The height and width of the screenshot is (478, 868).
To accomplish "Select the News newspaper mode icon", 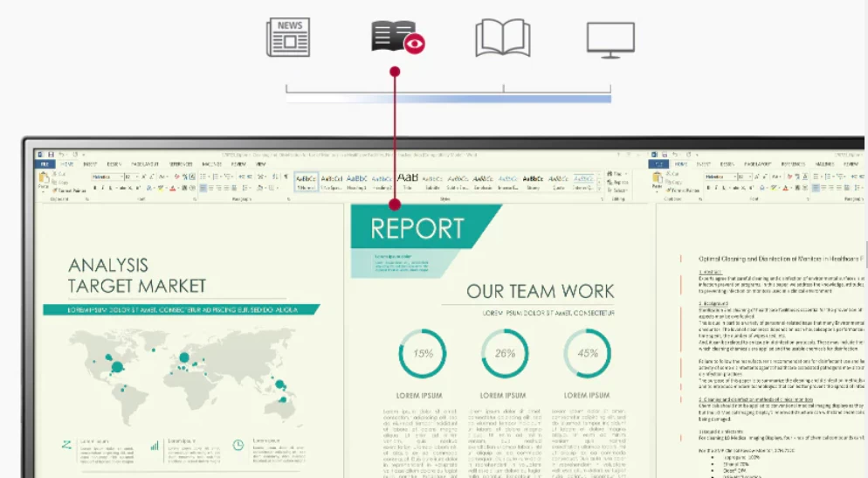I will click(288, 38).
